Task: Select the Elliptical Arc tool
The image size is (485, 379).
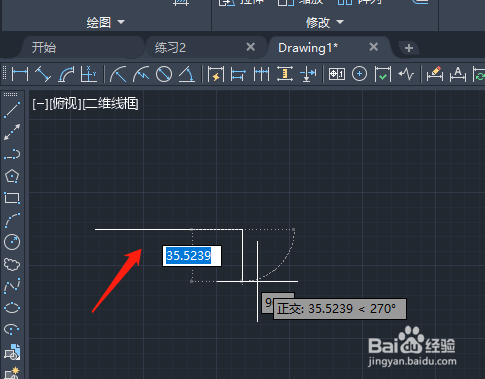Action: (12, 329)
